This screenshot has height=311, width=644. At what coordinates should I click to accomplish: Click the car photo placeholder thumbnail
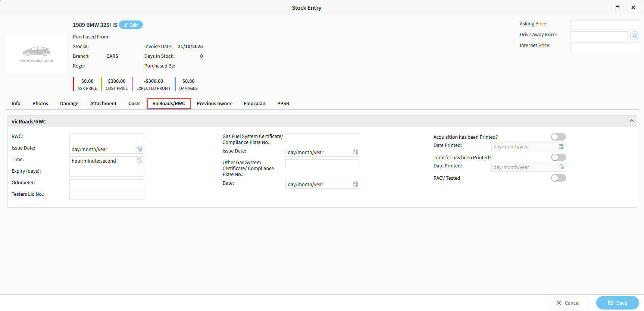coord(37,54)
